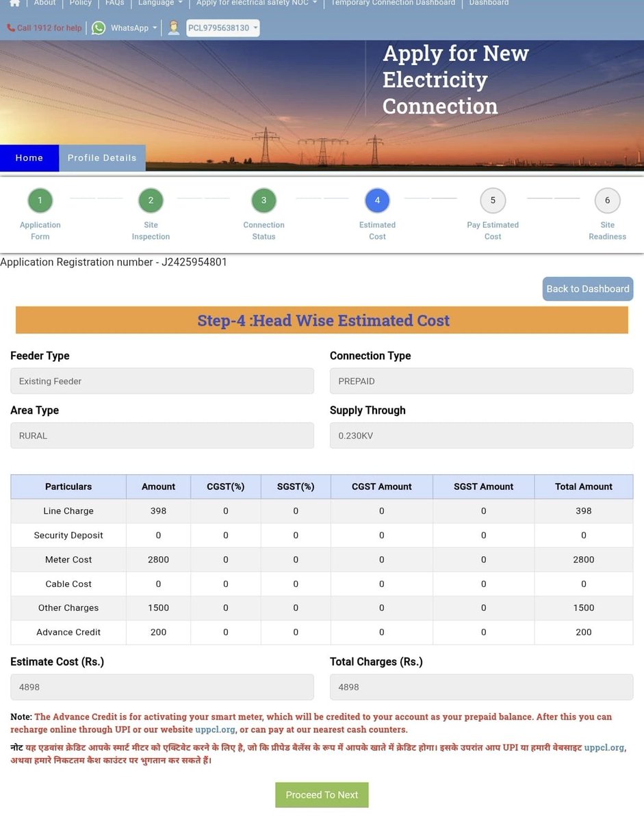Select step 2 Site Inspection circle

(151, 200)
